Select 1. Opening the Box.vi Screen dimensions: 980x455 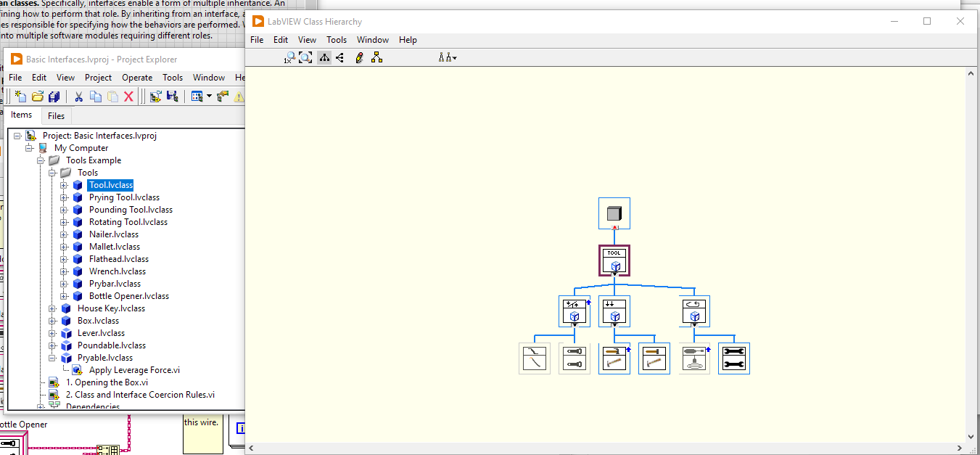point(107,382)
